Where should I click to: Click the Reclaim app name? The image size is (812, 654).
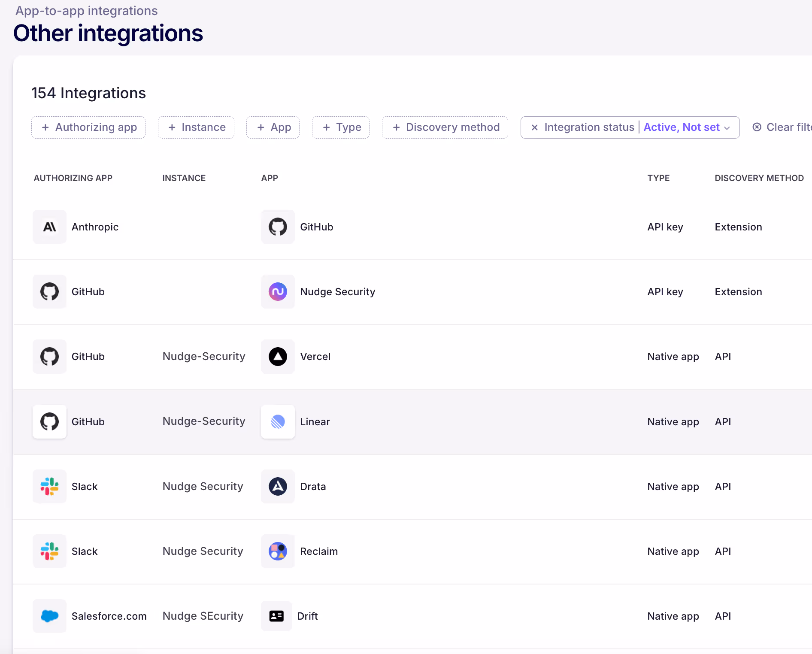pyautogui.click(x=319, y=551)
